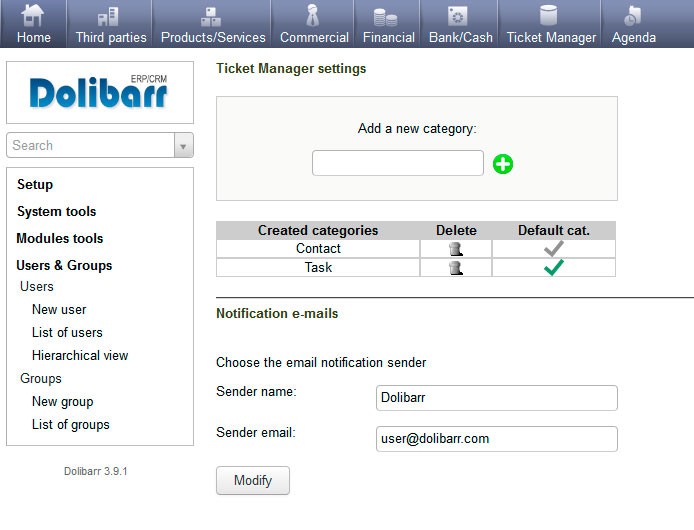
Task: Open the Home menu label
Action: 34,38
